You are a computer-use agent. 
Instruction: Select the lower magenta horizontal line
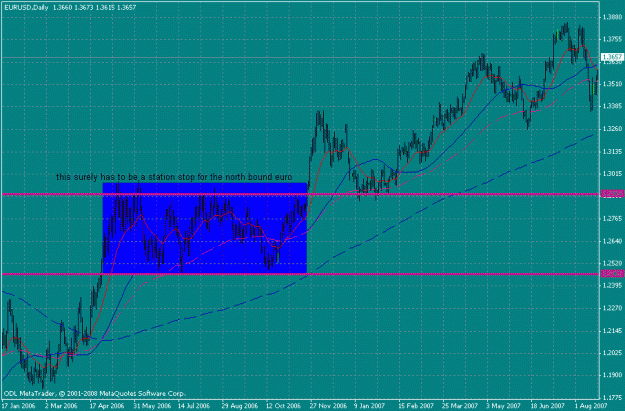(x=300, y=274)
